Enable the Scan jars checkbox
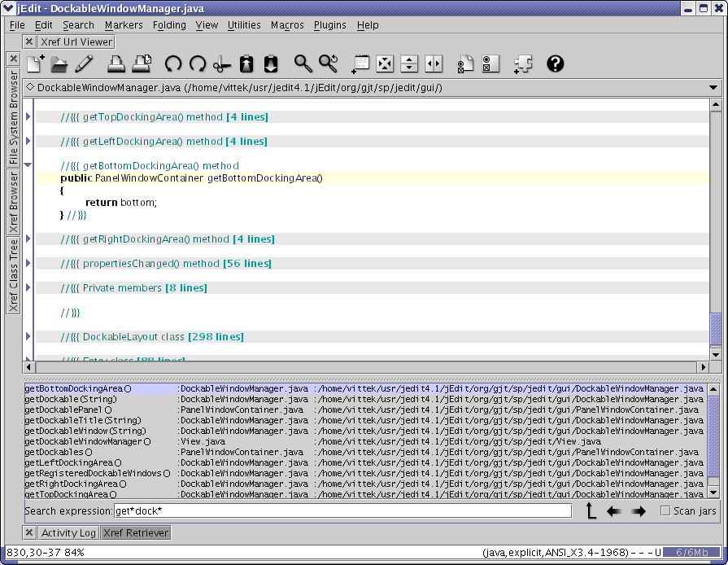 coord(665,510)
